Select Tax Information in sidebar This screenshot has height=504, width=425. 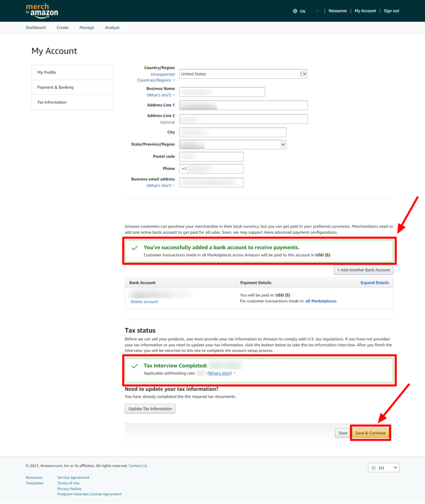tap(72, 102)
